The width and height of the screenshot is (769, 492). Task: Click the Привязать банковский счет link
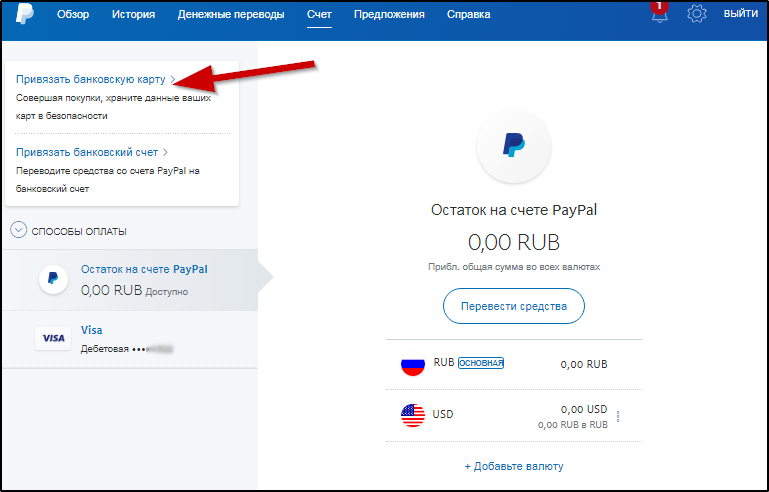coord(87,152)
